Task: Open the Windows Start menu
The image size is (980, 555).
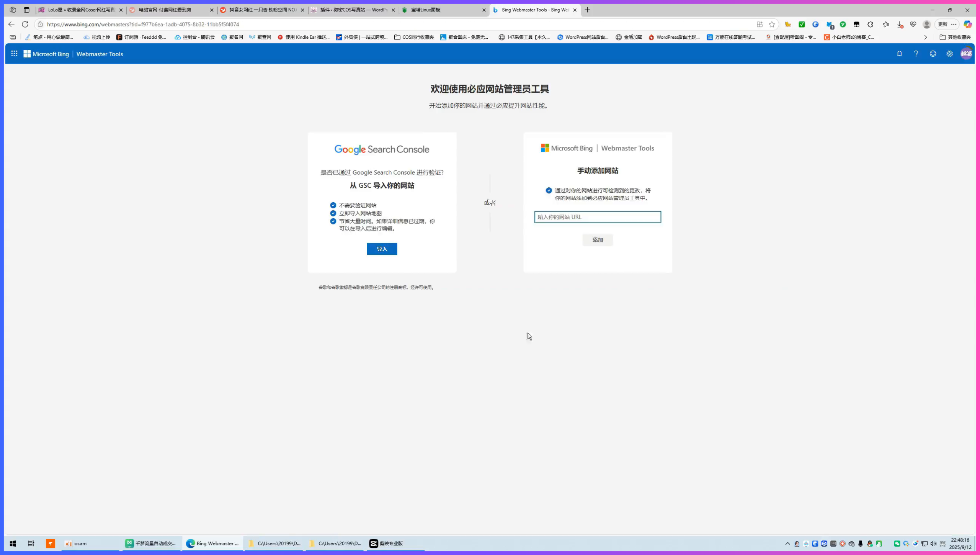Action: coord(13,543)
